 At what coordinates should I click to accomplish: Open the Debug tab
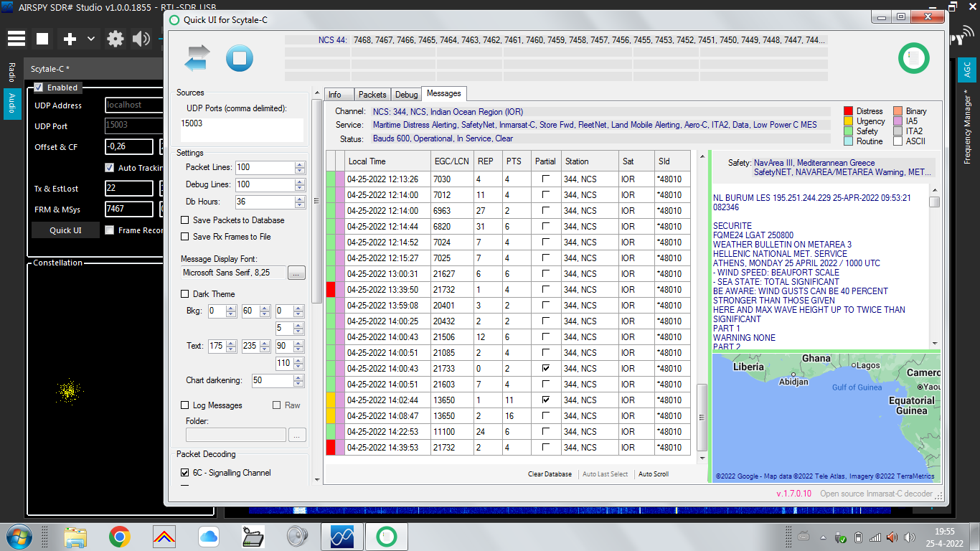(406, 94)
